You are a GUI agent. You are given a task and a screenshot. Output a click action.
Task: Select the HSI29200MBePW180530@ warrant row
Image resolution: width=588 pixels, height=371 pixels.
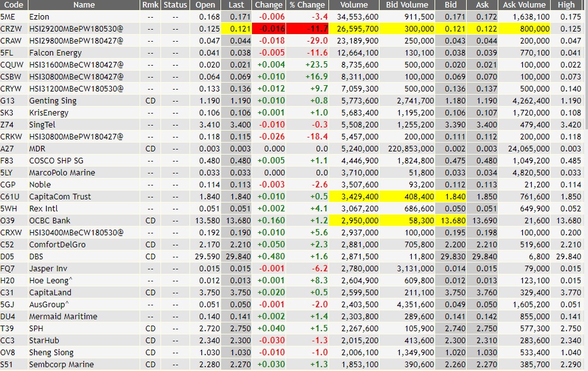pyautogui.click(x=294, y=29)
